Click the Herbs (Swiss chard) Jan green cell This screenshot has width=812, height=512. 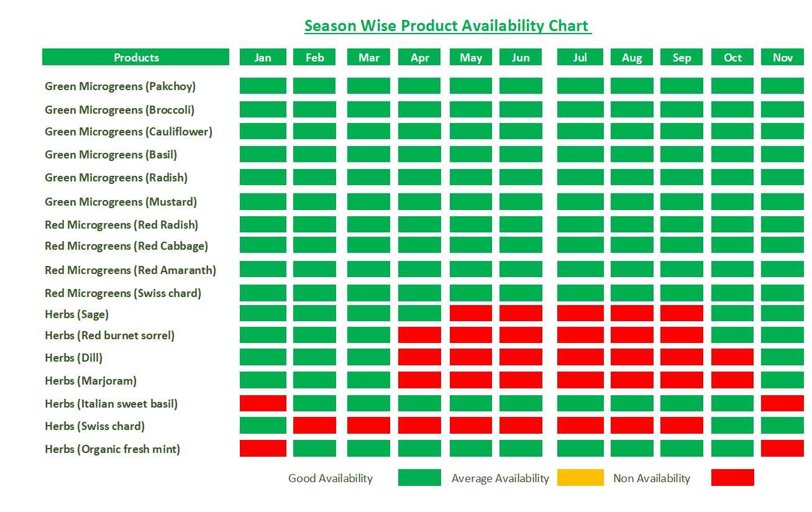[x=263, y=426]
